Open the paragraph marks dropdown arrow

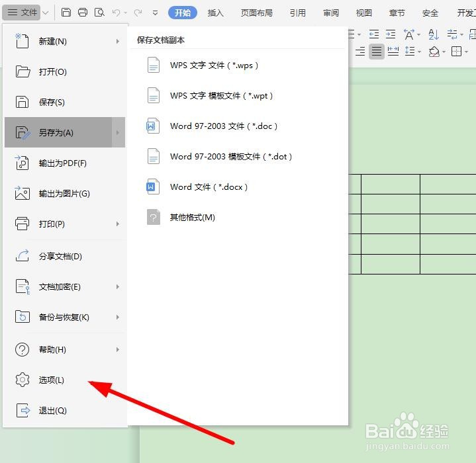click(x=461, y=34)
